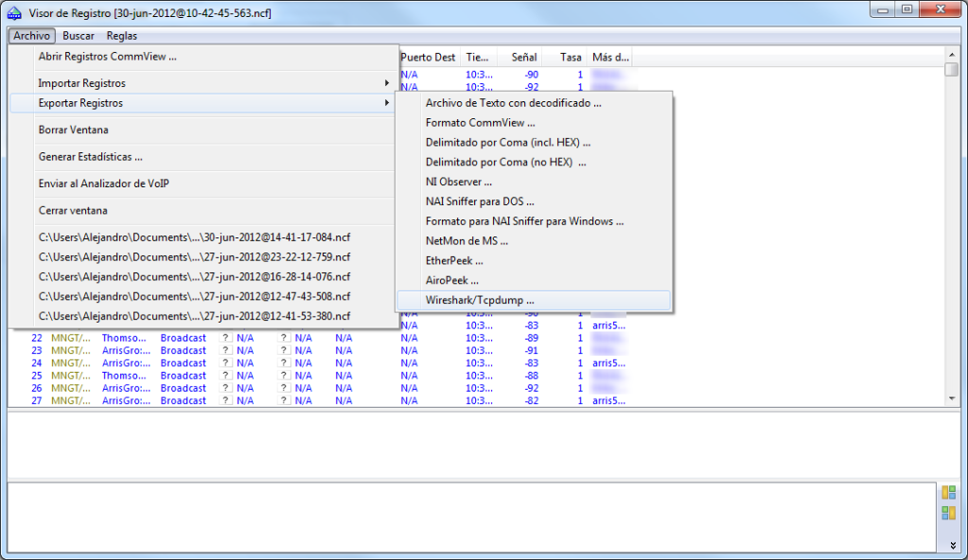This screenshot has height=560, width=968.
Task: Open recent file 27-jun-2012@16-28-14-076.ncf
Action: (203, 277)
